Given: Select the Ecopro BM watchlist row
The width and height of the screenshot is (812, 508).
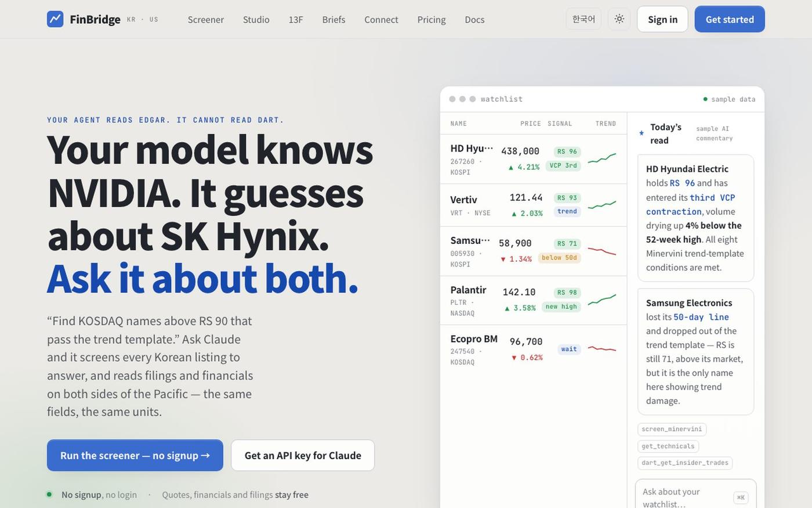Looking at the screenshot, I should click(x=534, y=350).
